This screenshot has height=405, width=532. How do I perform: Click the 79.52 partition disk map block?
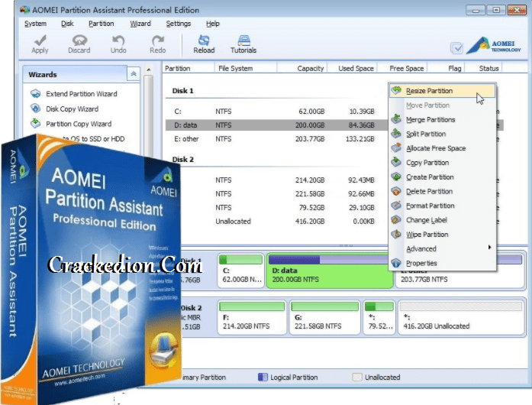[x=379, y=317]
